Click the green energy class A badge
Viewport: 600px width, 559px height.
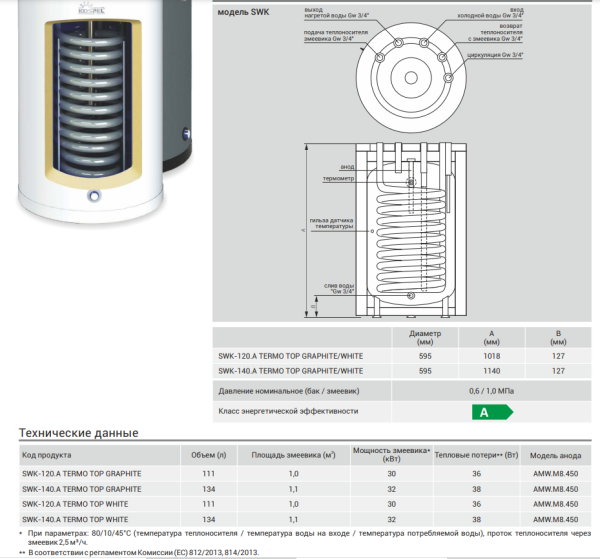coord(491,411)
